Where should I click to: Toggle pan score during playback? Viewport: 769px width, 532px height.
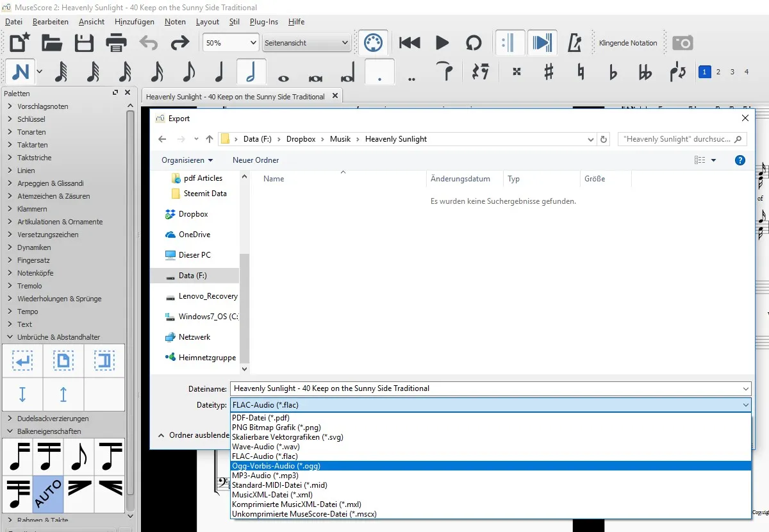(x=542, y=43)
